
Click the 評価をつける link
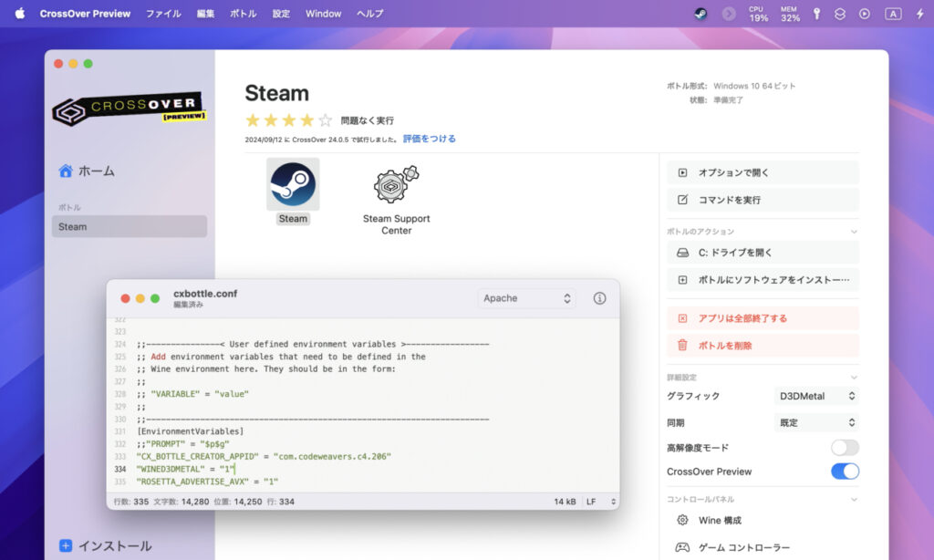[429, 139]
